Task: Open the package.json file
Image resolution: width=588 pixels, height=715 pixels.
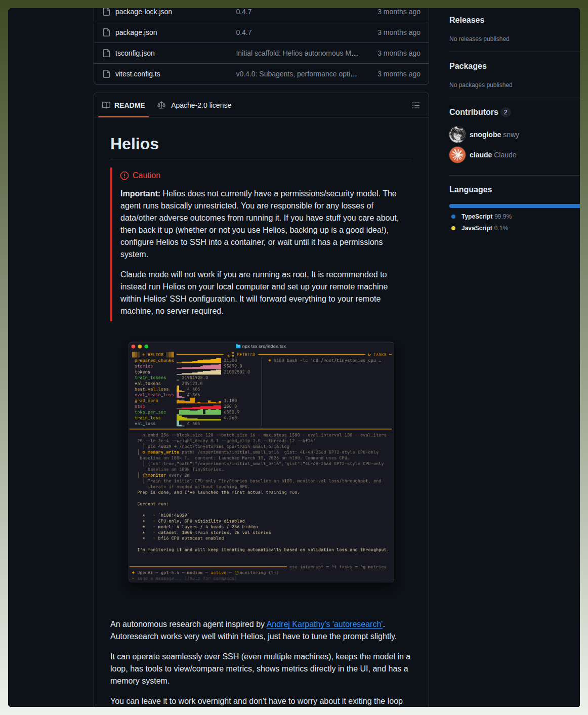Action: (136, 32)
